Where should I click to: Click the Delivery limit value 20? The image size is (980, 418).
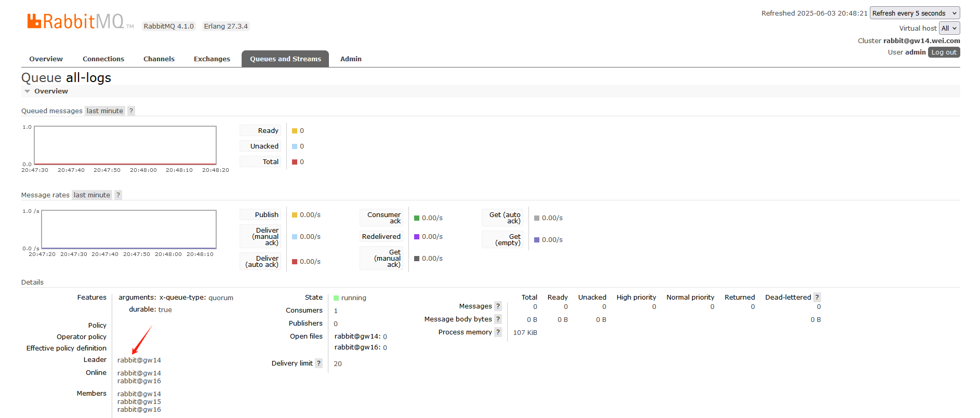338,363
